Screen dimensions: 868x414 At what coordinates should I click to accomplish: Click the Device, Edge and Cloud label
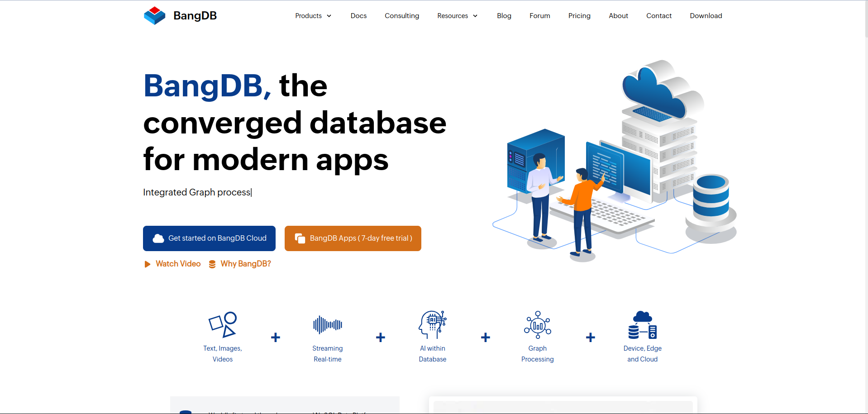tap(643, 354)
